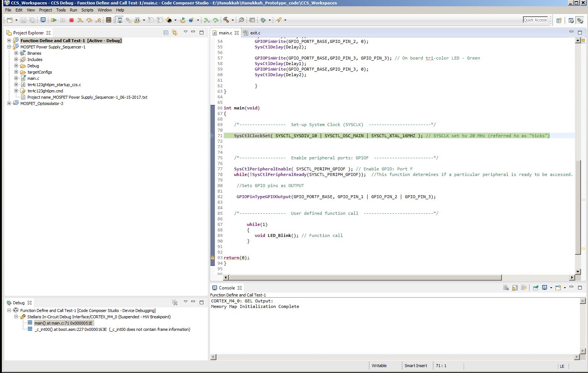
Task: Collapse the MOSFET Power Supply_Sequencer-1 project
Action: [x=9, y=47]
